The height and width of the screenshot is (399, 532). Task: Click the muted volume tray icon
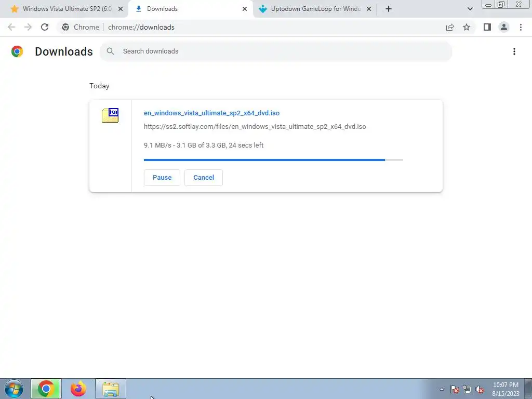[x=480, y=390]
